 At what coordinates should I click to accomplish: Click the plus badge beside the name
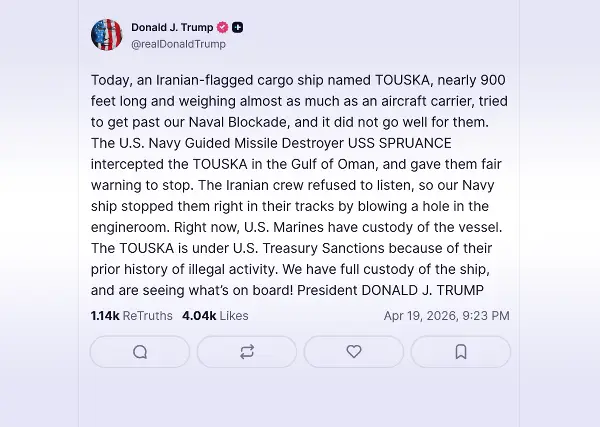coord(238,28)
